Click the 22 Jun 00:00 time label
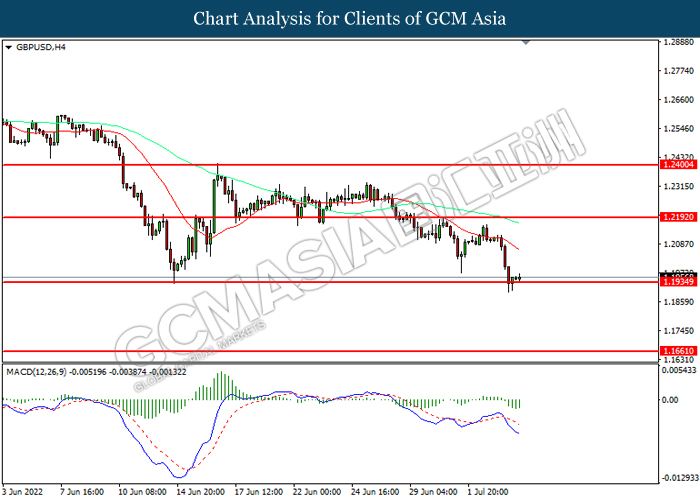 (317, 492)
